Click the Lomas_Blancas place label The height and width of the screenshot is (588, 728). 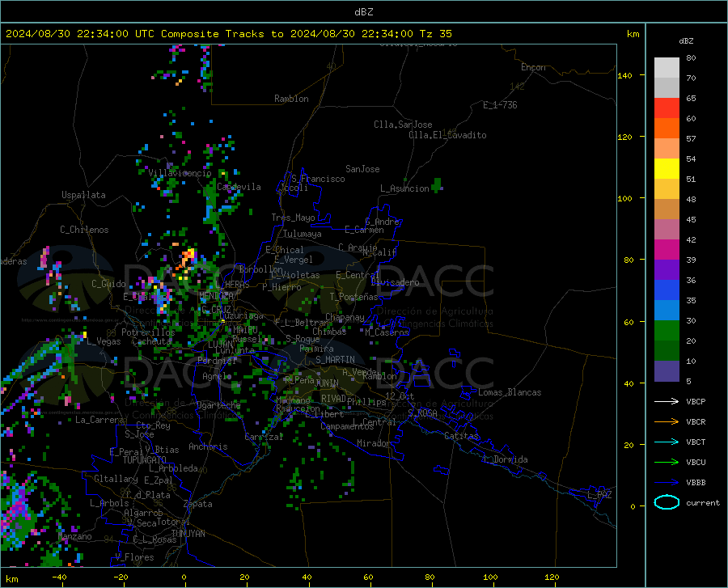[x=510, y=392]
